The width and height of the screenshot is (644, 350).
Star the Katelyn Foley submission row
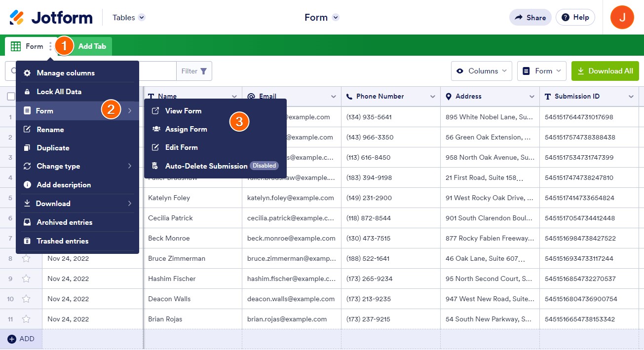tap(26, 198)
